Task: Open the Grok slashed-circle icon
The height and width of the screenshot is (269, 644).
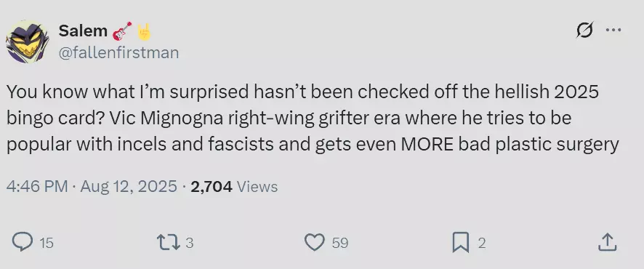Action: tap(584, 31)
